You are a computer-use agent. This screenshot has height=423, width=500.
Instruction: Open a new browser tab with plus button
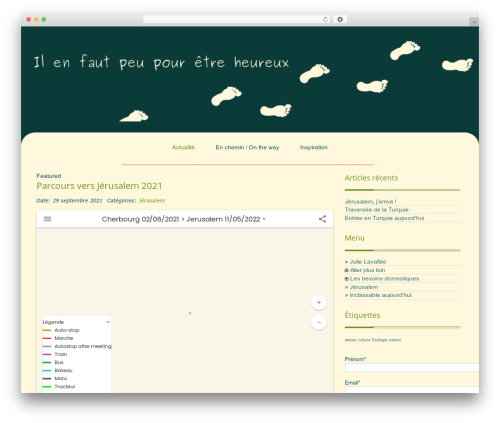point(474,22)
